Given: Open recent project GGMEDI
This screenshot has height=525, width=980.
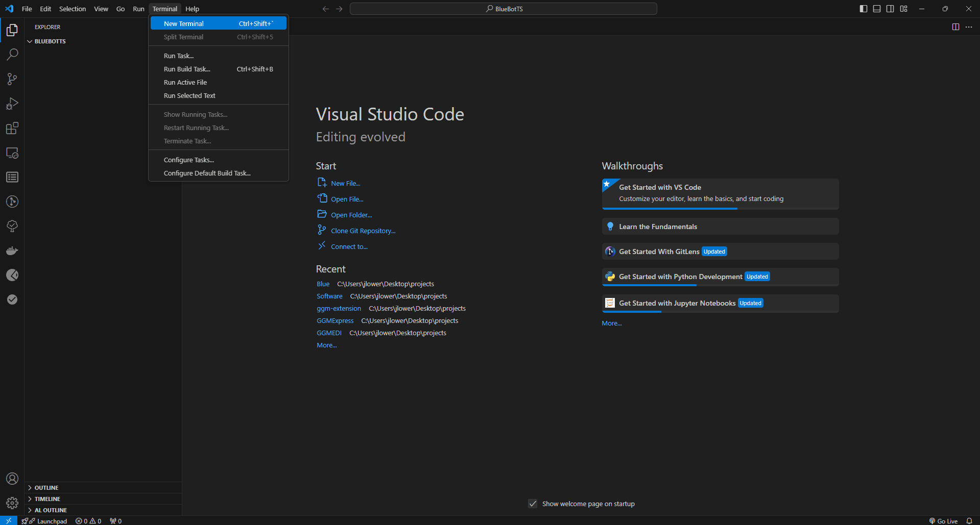Looking at the screenshot, I should pyautogui.click(x=329, y=333).
